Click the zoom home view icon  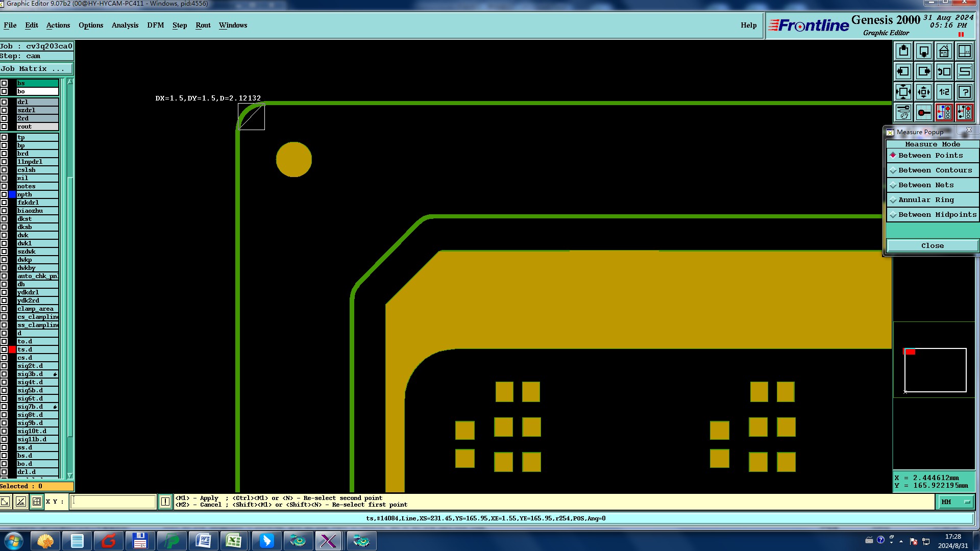pyautogui.click(x=944, y=51)
